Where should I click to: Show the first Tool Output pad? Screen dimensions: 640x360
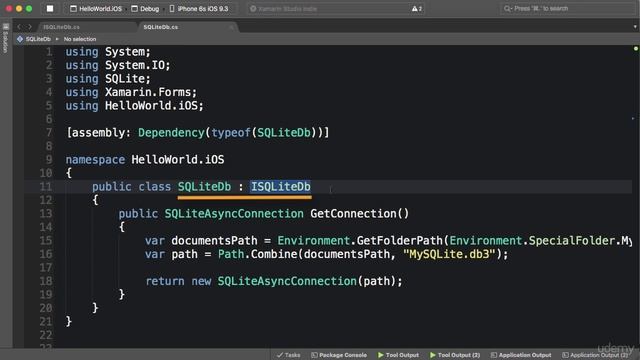[398, 355]
